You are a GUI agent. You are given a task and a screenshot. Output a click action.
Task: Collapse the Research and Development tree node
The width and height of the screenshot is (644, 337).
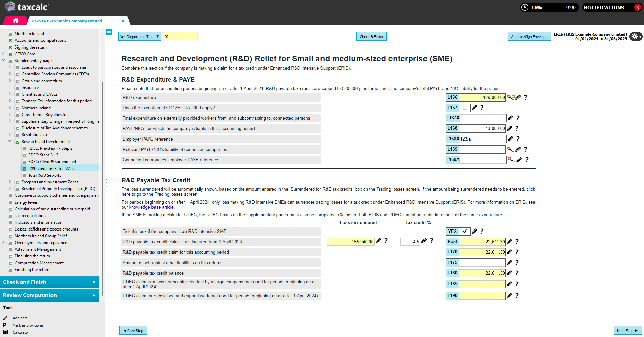pyautogui.click(x=10, y=141)
